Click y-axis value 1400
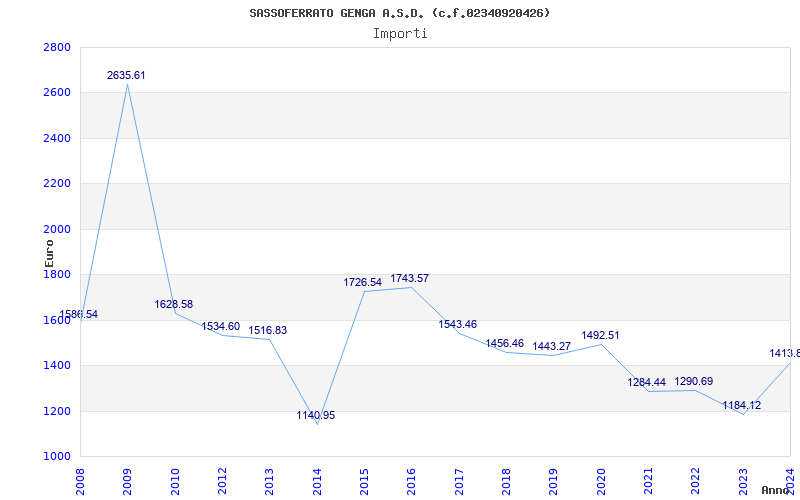This screenshot has width=800, height=500. click(57, 366)
